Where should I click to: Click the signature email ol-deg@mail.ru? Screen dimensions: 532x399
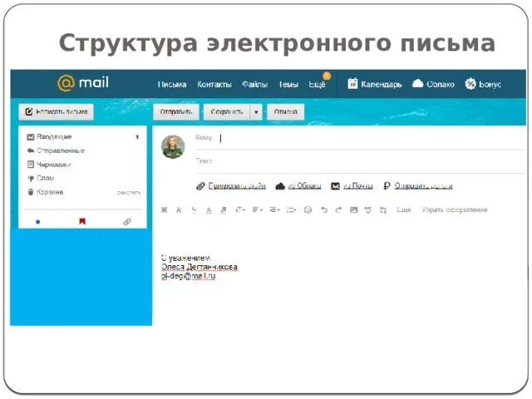[189, 276]
